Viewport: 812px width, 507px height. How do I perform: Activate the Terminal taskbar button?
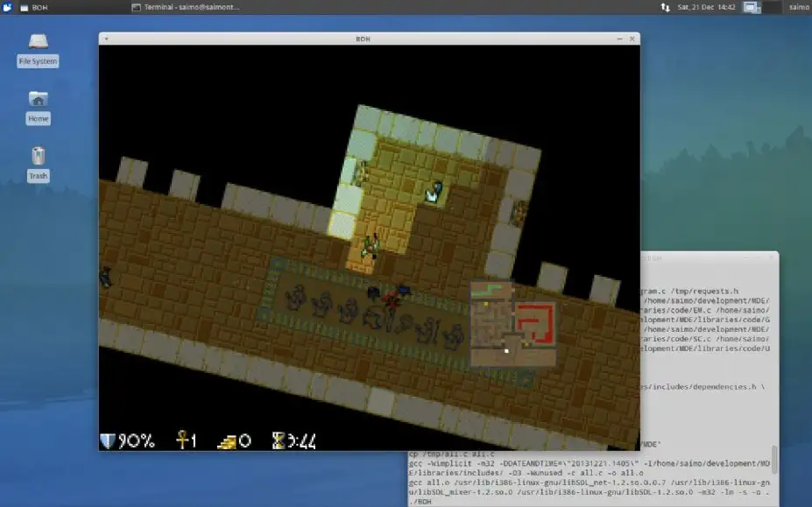click(x=186, y=7)
